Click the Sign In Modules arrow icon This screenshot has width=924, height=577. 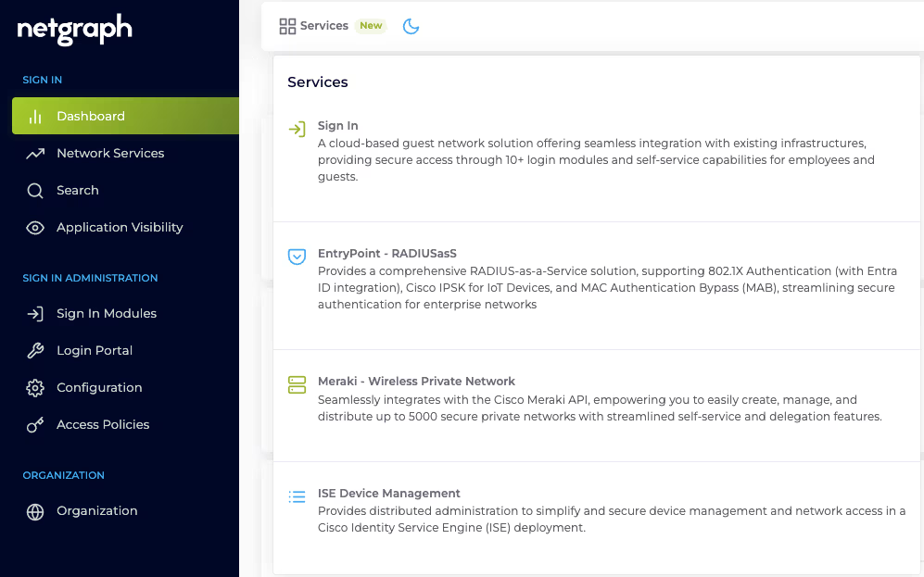35,314
